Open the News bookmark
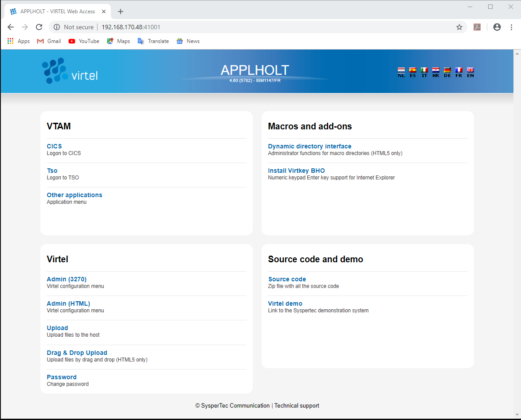Image resolution: width=521 pixels, height=420 pixels. click(188, 41)
